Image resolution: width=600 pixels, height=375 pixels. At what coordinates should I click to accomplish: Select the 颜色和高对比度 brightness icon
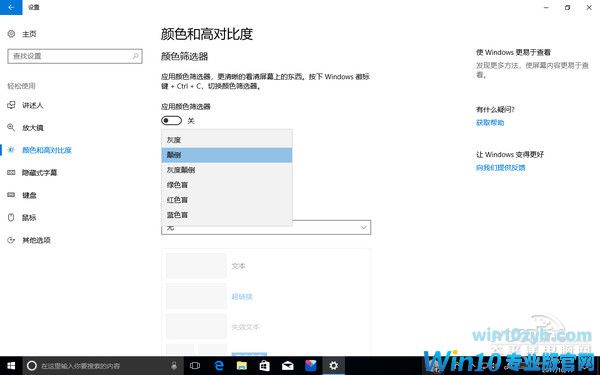coord(11,150)
